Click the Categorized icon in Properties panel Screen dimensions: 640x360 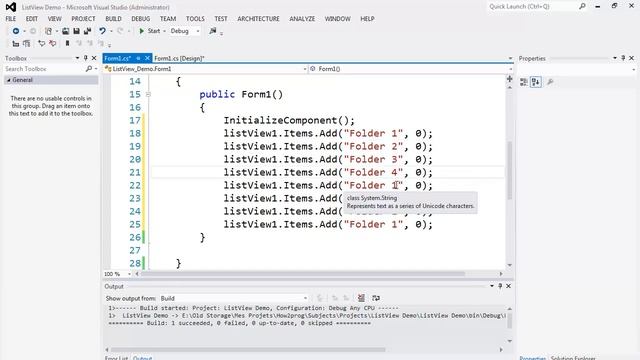524,82
